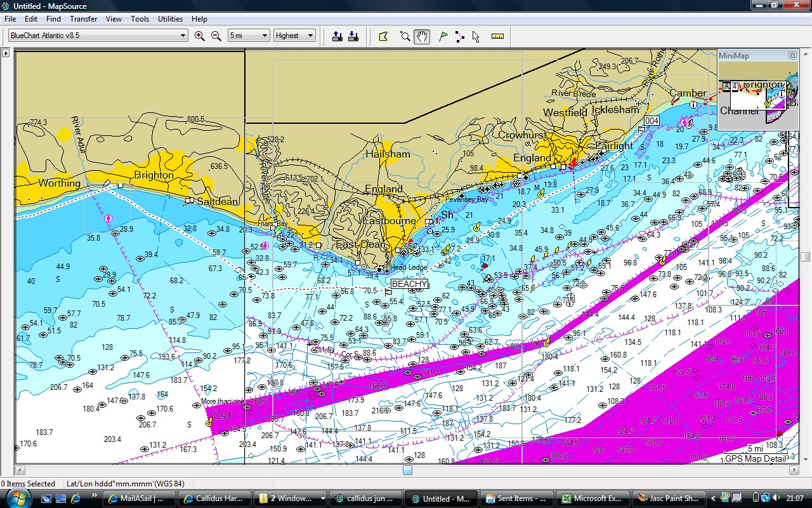The height and width of the screenshot is (508, 812).
Task: Switch to MailASail taskbar window
Action: 138,498
